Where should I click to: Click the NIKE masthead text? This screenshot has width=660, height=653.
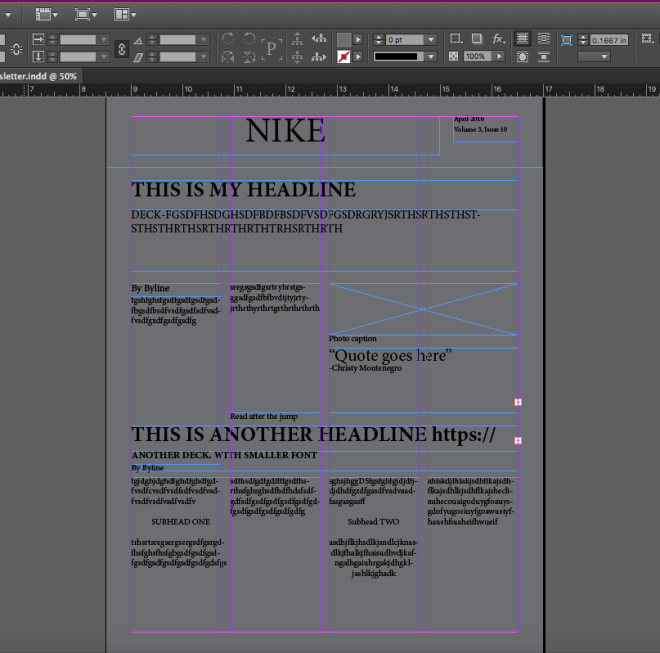285,131
